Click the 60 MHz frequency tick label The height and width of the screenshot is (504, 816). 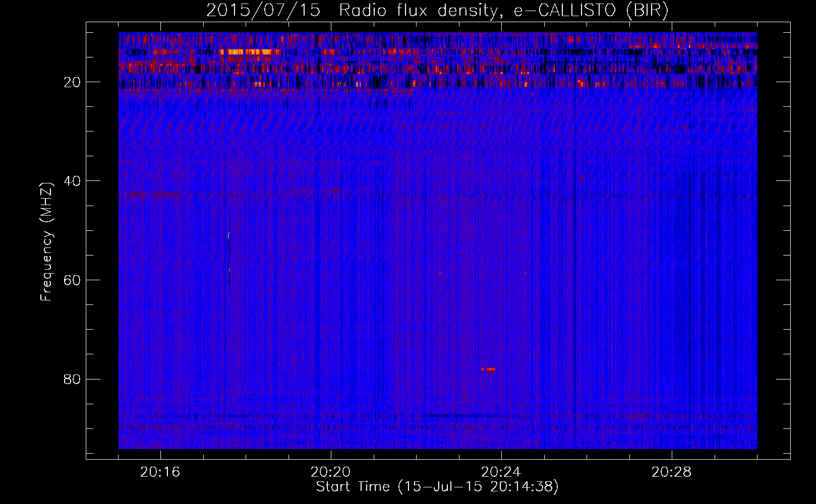[73, 280]
